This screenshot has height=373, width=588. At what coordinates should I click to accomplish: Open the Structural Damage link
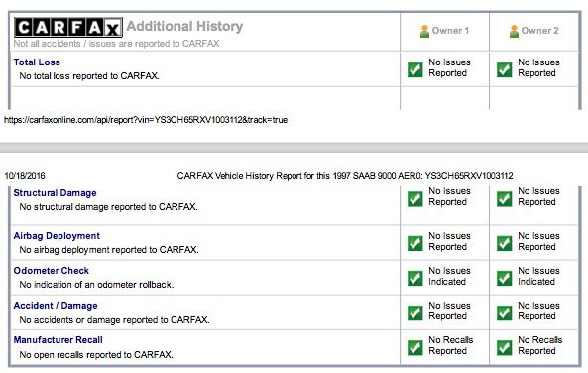point(56,193)
